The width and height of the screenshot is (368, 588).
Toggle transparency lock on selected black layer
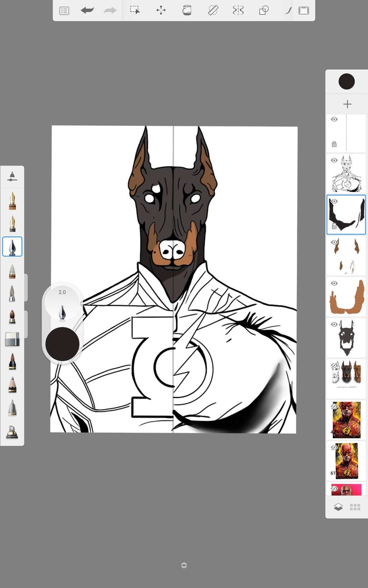334,227
